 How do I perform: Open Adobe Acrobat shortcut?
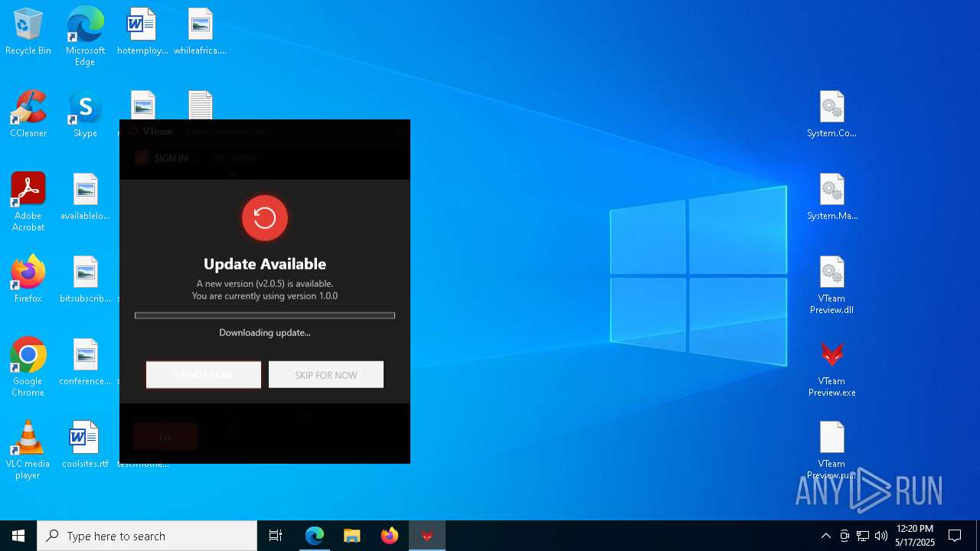28,202
